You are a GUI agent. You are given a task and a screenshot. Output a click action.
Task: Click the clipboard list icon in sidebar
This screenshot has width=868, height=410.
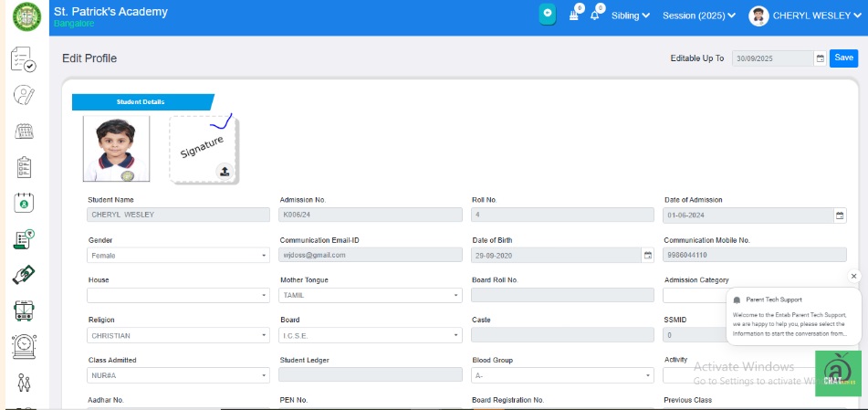(25, 167)
